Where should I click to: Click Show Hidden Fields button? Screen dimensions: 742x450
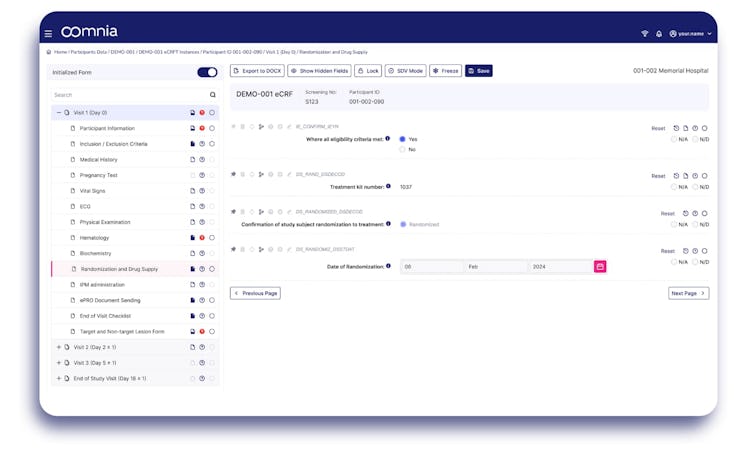pos(319,71)
